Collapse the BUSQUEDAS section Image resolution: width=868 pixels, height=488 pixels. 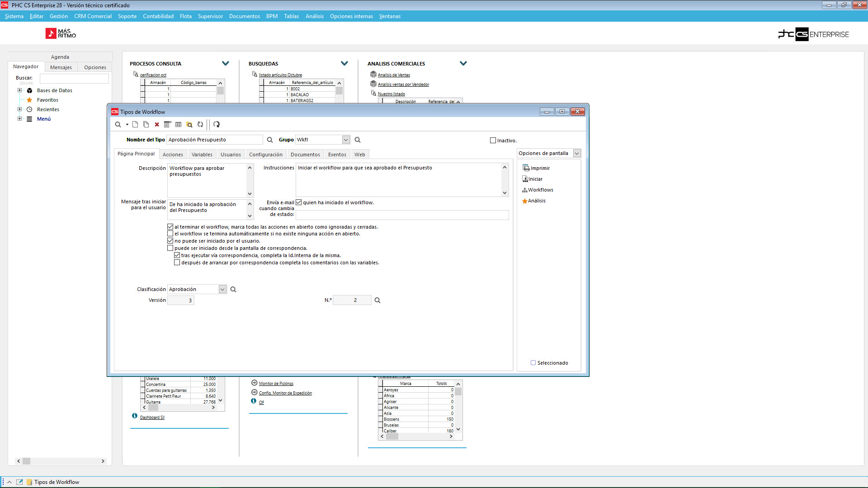[x=344, y=64]
